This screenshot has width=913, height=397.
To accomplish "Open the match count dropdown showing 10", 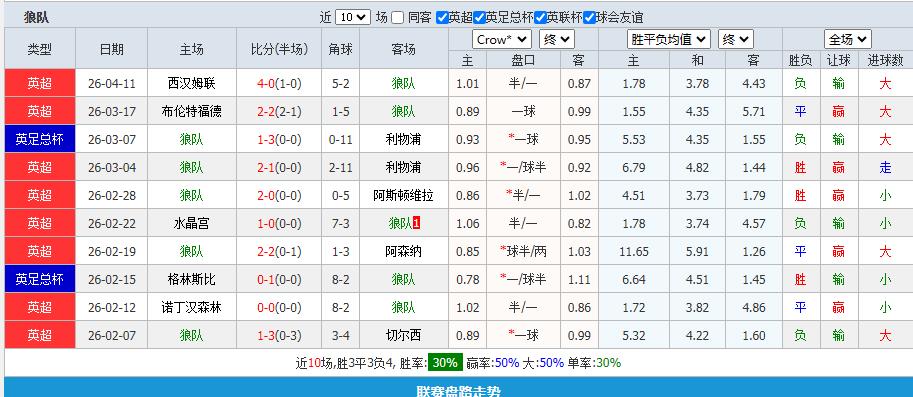I will 352,17.
